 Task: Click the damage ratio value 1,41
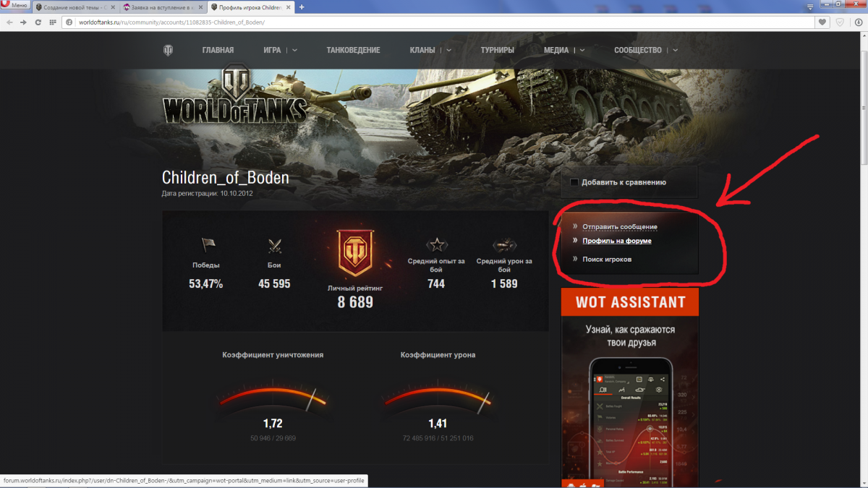coord(438,424)
